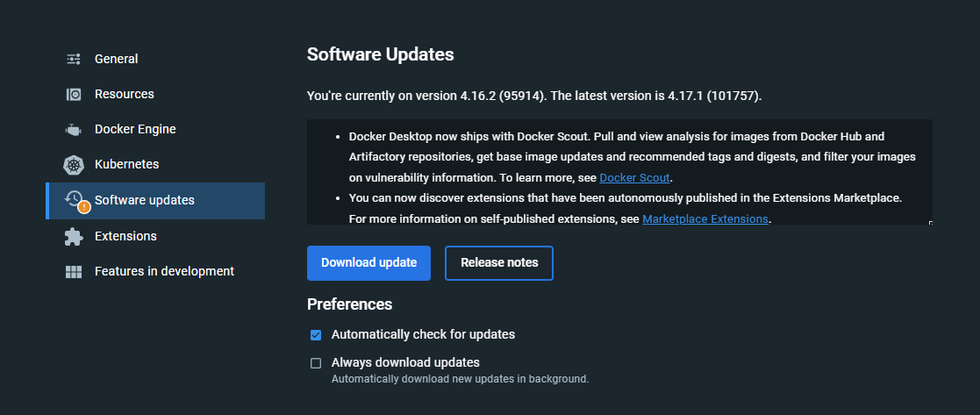Screen dimensions: 980x415
Task: Open Features in development page
Action: click(x=164, y=271)
